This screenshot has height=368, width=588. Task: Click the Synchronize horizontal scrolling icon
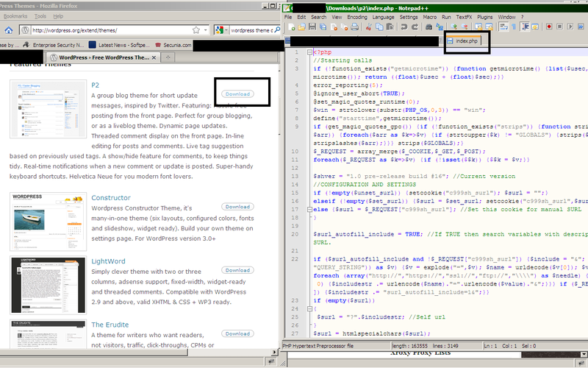pos(489,26)
